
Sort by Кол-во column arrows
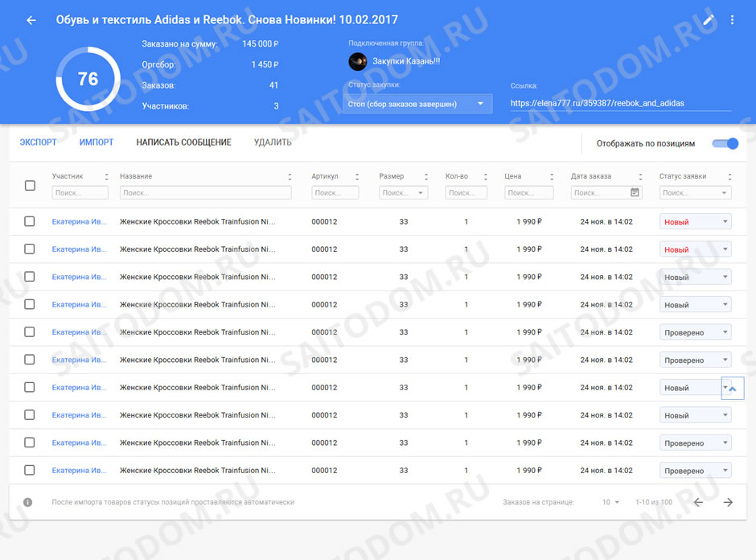(x=486, y=176)
